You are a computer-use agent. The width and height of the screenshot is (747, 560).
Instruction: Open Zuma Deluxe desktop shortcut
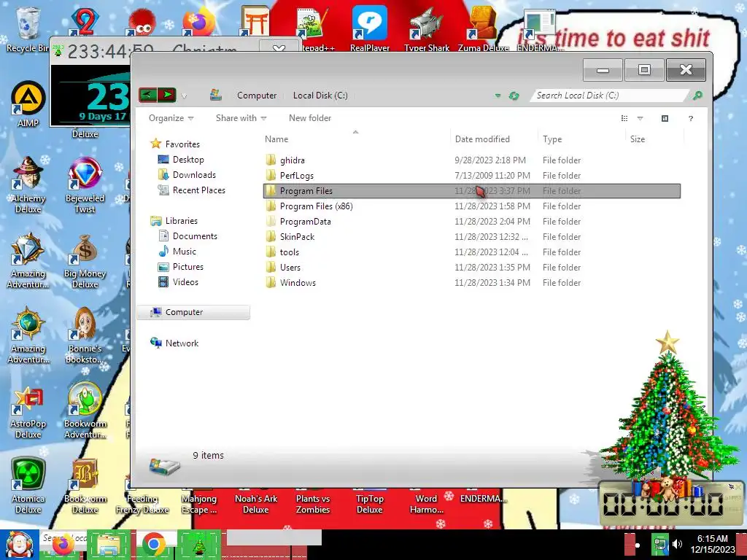[x=483, y=28]
